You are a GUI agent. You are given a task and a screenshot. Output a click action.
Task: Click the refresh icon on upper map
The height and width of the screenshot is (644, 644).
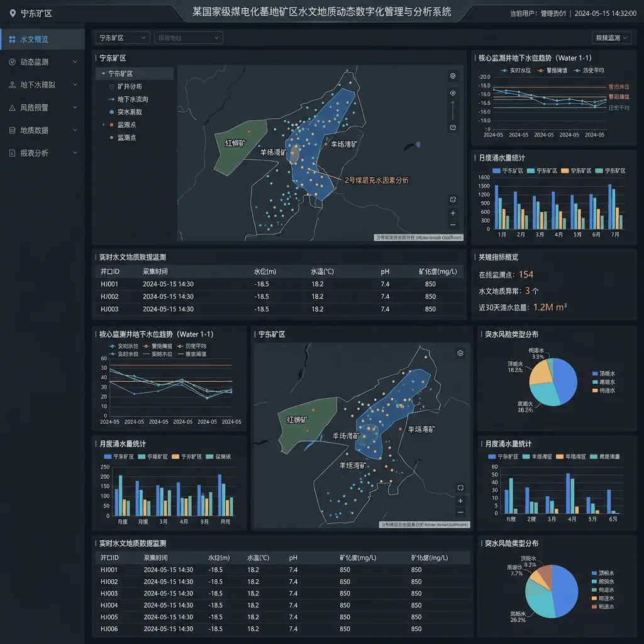click(453, 199)
